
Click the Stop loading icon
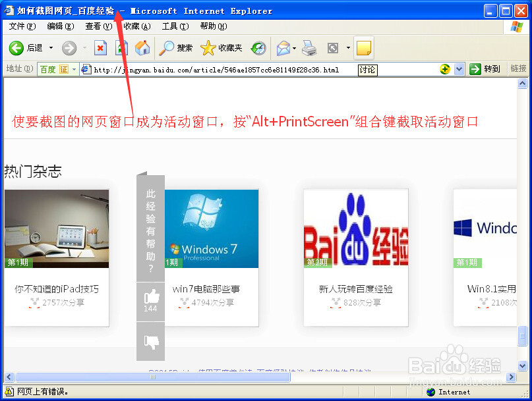pyautogui.click(x=100, y=48)
